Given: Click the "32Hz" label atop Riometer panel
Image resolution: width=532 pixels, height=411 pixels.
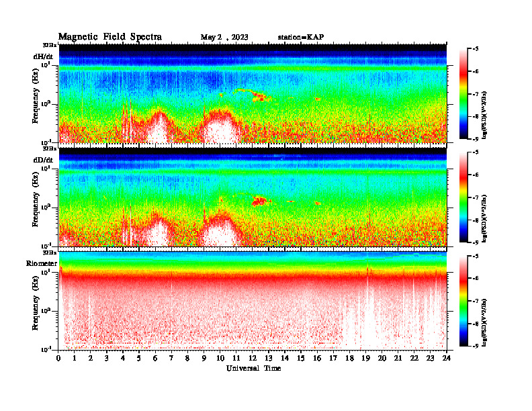Looking at the screenshot, I should [x=50, y=253].
